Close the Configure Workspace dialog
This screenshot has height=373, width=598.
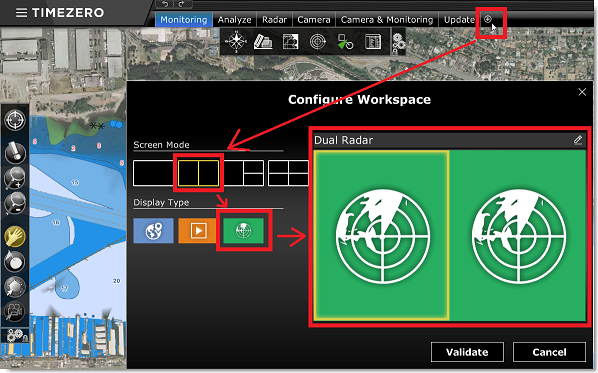(x=582, y=92)
